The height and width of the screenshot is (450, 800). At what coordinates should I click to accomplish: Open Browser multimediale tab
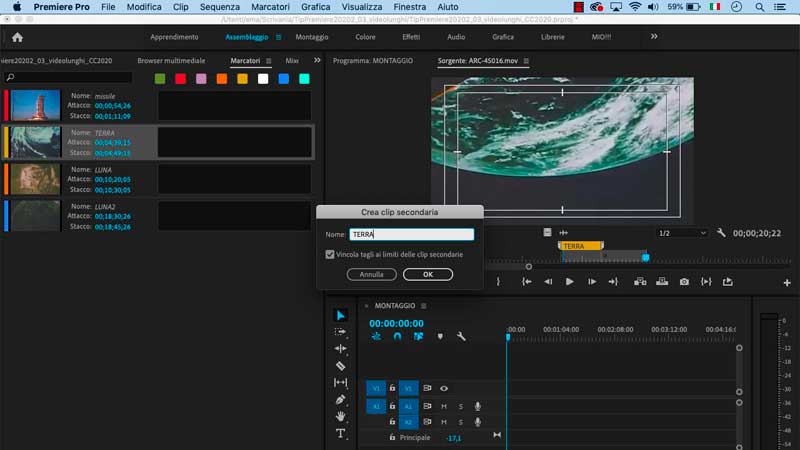[171, 61]
